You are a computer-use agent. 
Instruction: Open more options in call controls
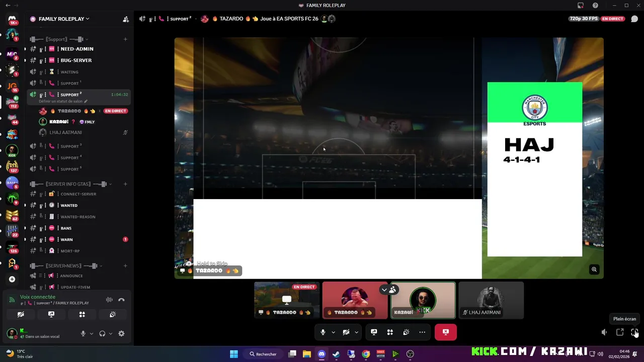click(x=422, y=332)
